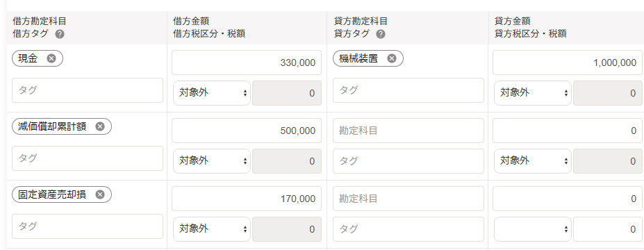
Task: Click the empty 勘定科目 field in third row
Action: pyautogui.click(x=408, y=199)
